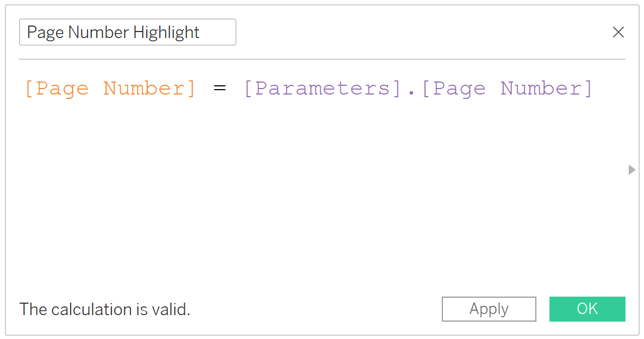Click the Apply button

[x=489, y=309]
